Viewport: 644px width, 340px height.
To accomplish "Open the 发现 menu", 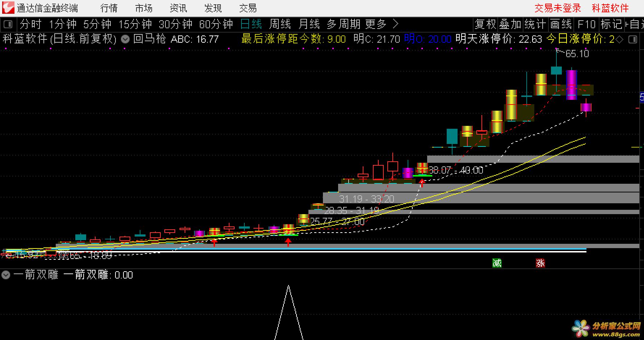I will [213, 8].
